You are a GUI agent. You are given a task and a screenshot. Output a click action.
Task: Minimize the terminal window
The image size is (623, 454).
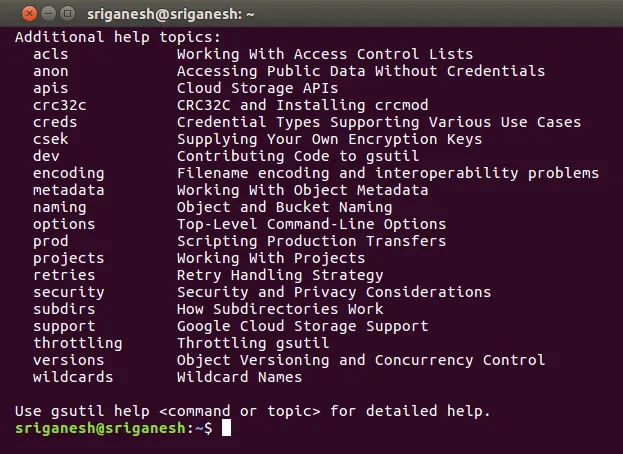pyautogui.click(x=48, y=15)
